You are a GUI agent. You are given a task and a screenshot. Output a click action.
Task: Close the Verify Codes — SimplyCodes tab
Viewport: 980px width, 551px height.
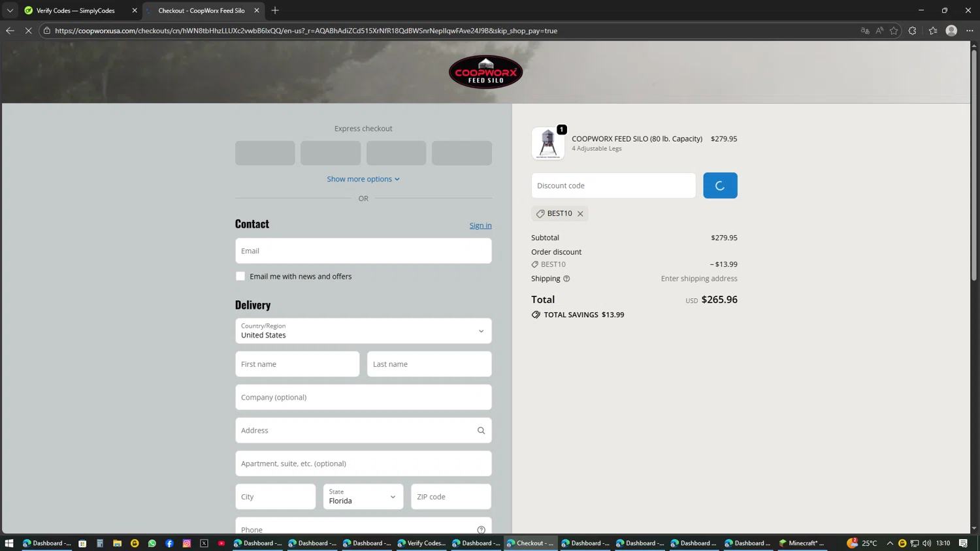point(135,10)
